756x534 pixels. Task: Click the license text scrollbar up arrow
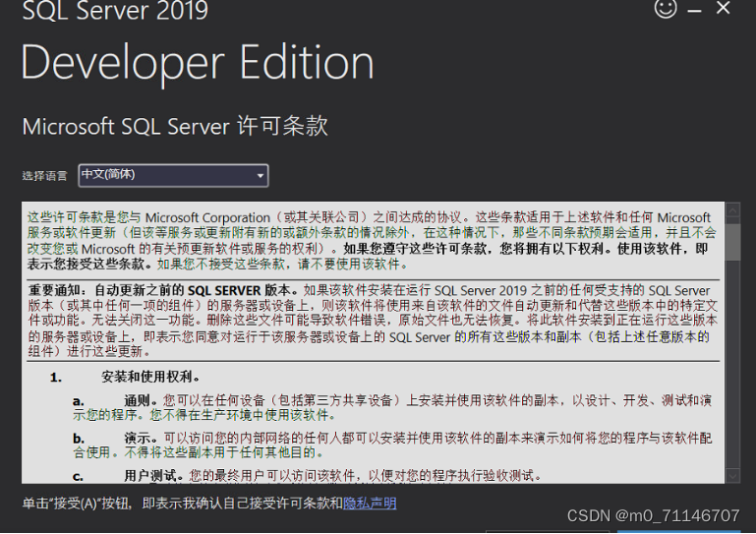click(x=732, y=210)
